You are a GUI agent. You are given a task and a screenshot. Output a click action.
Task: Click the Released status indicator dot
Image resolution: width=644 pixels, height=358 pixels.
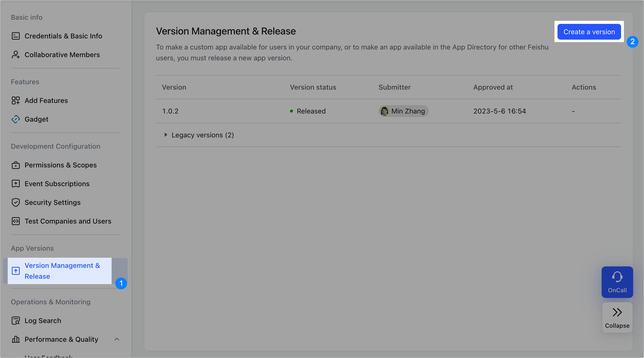pyautogui.click(x=291, y=111)
